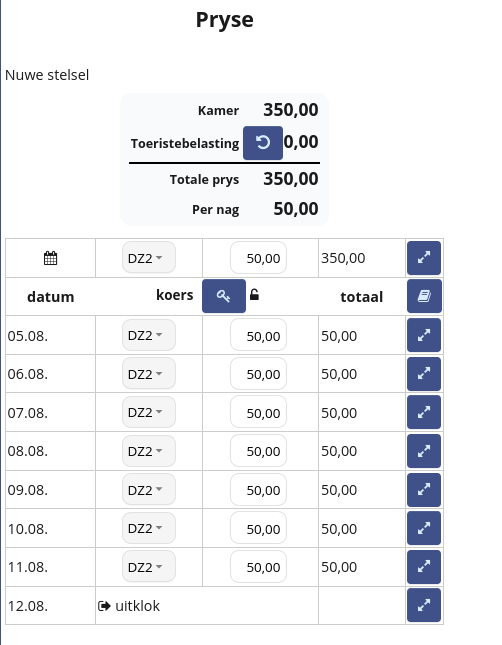The width and height of the screenshot is (502, 645).
Task: Expand details for 05.08. row
Action: pos(424,335)
